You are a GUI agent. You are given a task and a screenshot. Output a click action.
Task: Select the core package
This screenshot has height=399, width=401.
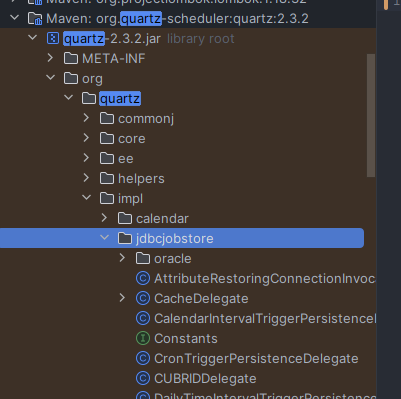[132, 139]
